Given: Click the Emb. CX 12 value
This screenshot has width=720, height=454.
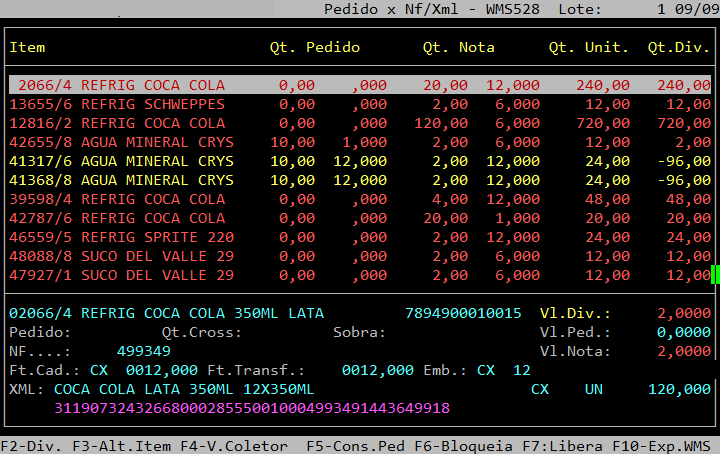Looking at the screenshot, I should [504, 370].
